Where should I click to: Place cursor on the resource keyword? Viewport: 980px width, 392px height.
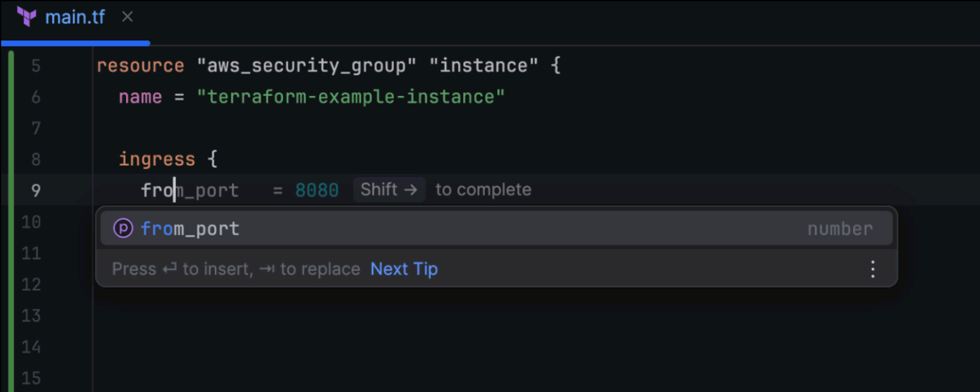click(140, 66)
